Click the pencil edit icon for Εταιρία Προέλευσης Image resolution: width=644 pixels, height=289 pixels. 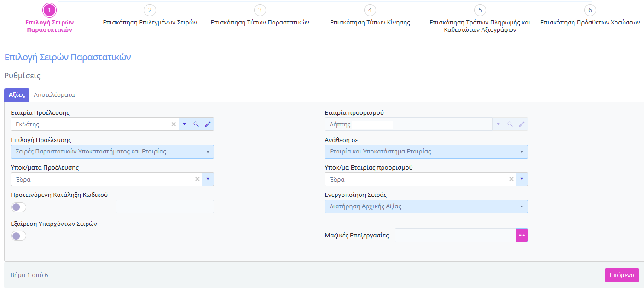pos(208,124)
